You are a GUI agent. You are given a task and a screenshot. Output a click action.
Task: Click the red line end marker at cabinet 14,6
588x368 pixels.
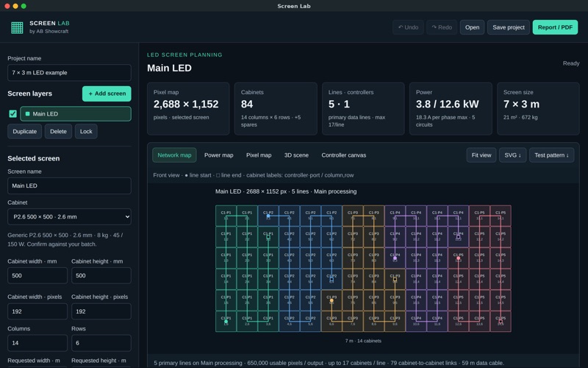point(501,322)
